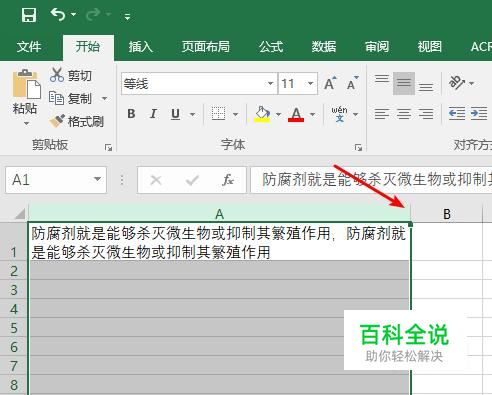Select column A header
This screenshot has height=395, width=492.
219,213
